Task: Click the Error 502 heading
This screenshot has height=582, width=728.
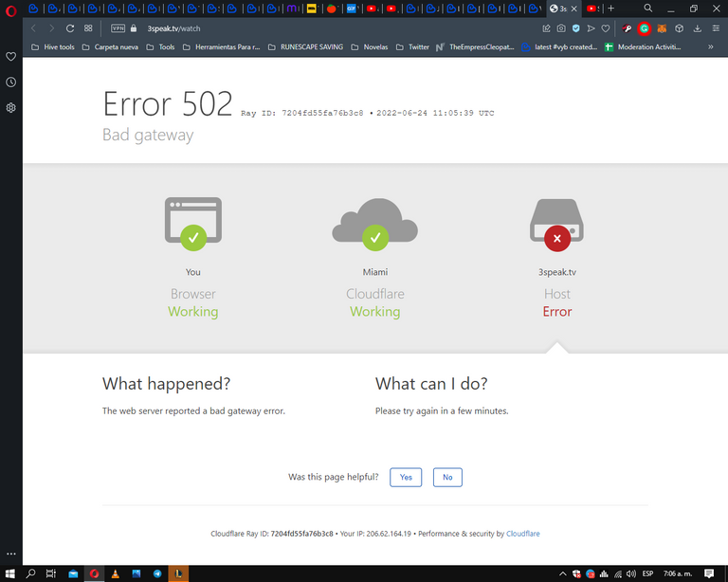Action: tap(168, 103)
